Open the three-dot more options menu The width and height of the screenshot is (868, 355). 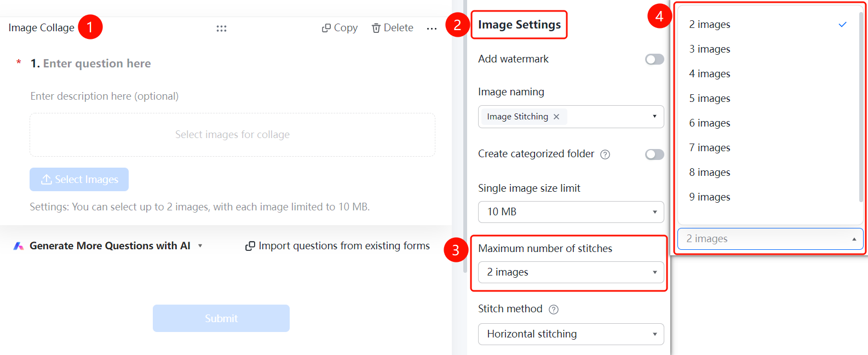[432, 28]
